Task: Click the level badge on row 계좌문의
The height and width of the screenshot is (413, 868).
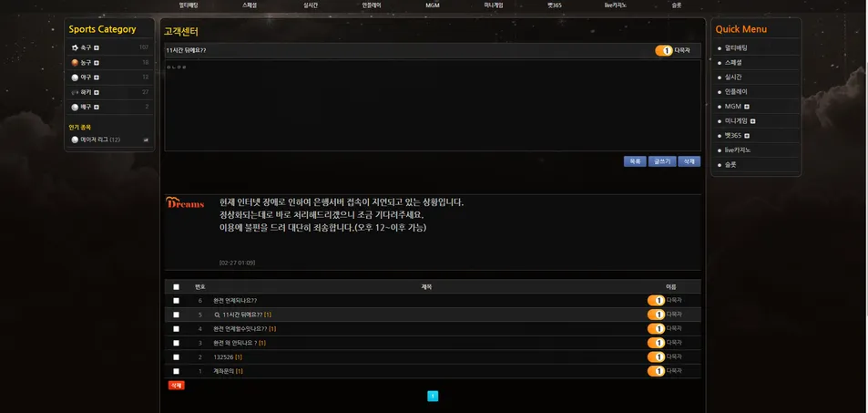Action: pyautogui.click(x=656, y=371)
